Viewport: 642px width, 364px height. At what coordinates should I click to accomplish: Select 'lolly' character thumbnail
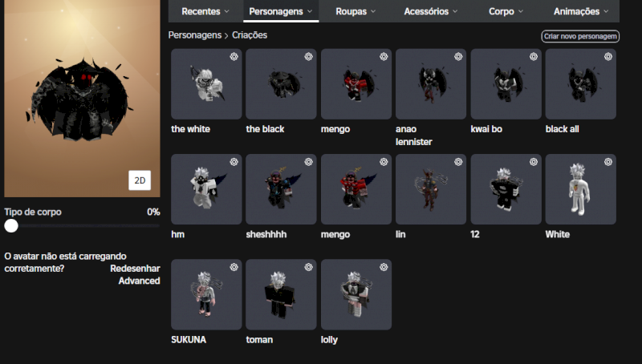tap(356, 294)
